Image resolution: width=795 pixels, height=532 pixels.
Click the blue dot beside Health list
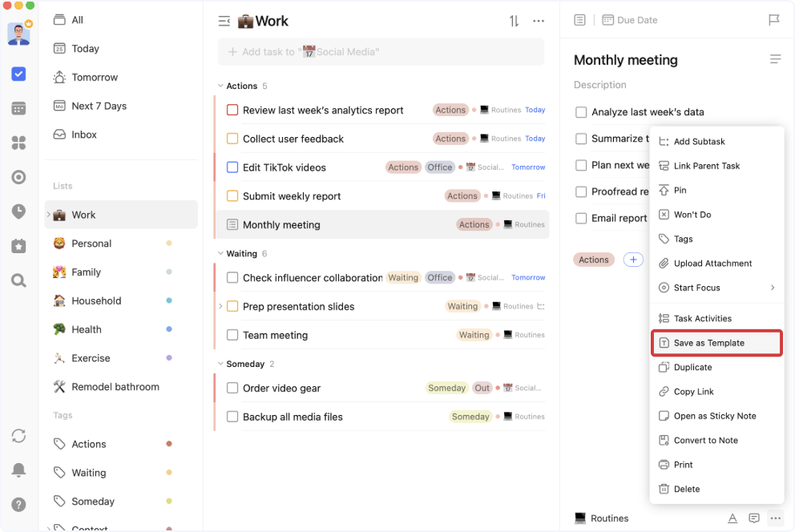tap(168, 329)
